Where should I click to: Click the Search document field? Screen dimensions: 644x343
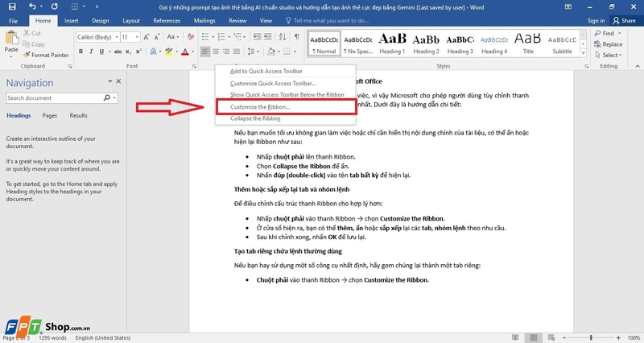[x=55, y=97]
